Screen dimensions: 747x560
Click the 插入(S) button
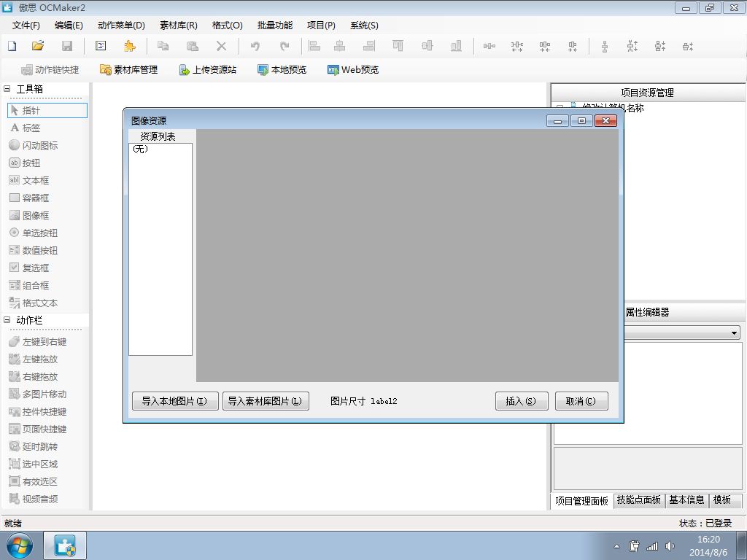[x=522, y=401]
